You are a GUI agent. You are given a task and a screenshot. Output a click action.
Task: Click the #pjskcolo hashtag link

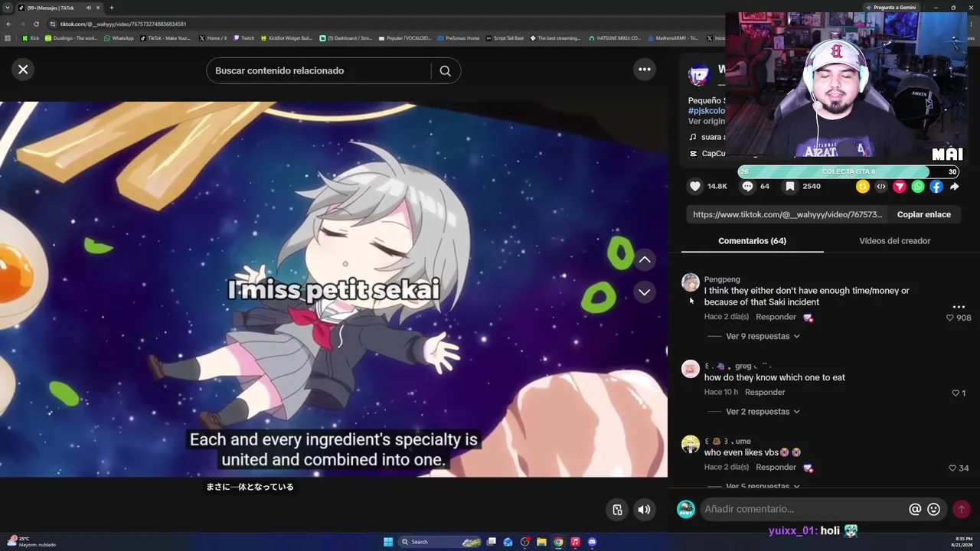706,111
